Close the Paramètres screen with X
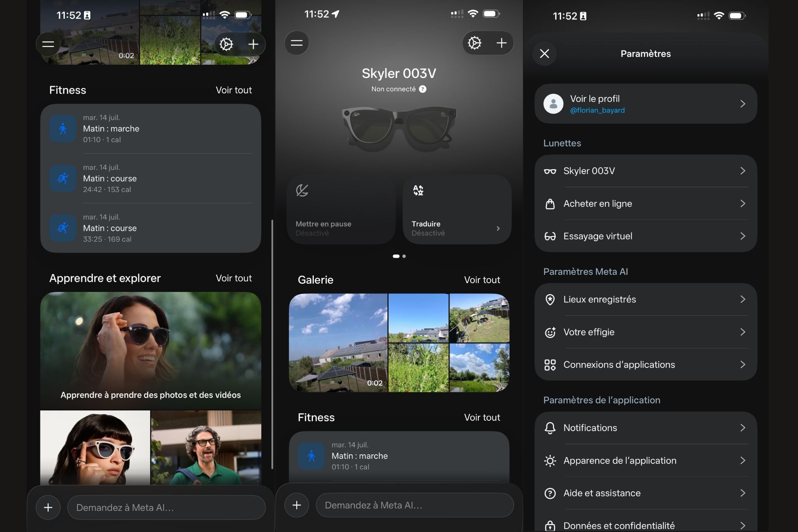Screen dimensions: 798x532 pos(544,54)
